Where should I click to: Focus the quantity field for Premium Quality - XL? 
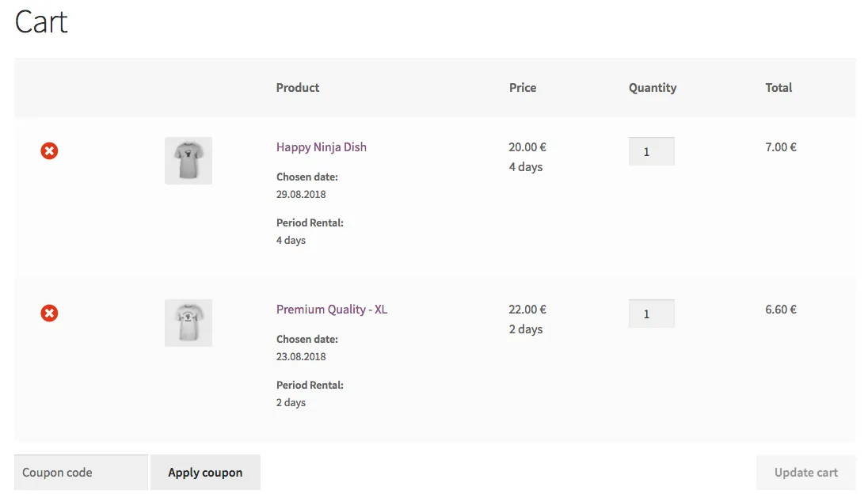(x=651, y=314)
